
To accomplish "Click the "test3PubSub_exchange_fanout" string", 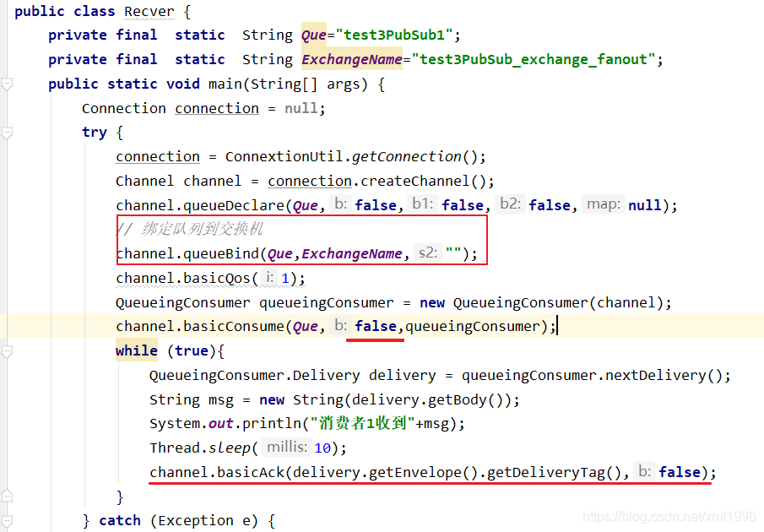I will 534,59.
